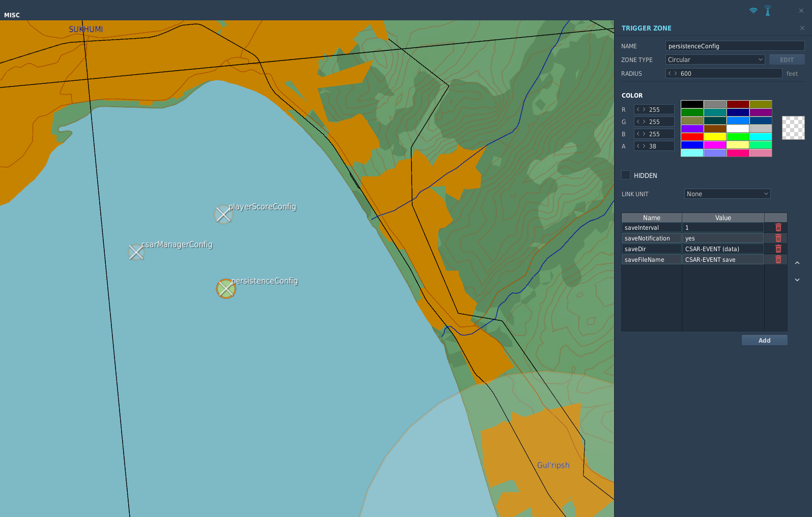
Task: Click the zone NAME input field
Action: pyautogui.click(x=735, y=46)
